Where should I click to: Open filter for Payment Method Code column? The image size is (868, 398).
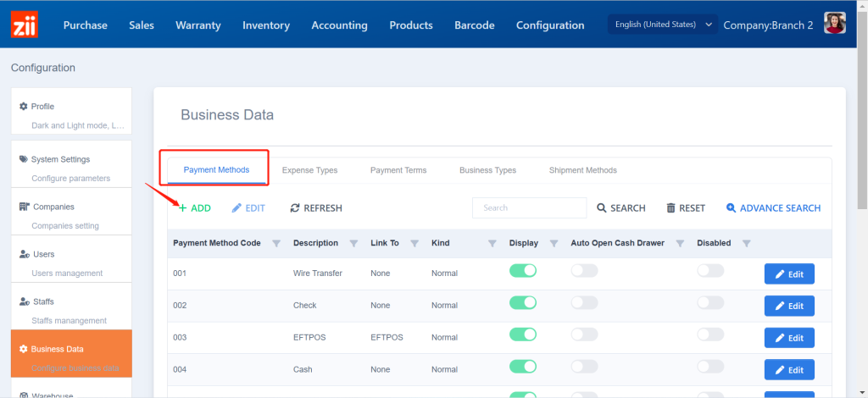pos(276,243)
